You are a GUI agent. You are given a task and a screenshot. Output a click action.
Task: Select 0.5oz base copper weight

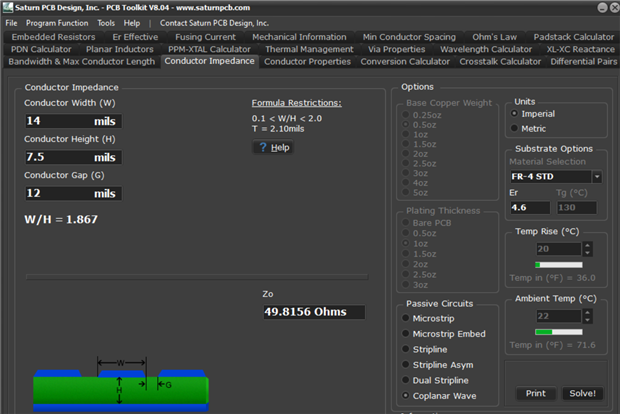[x=405, y=125]
